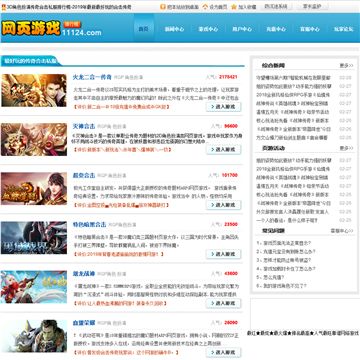Open the 灭神合击 game title link
This screenshot has height=360, width=360.
click(84, 126)
